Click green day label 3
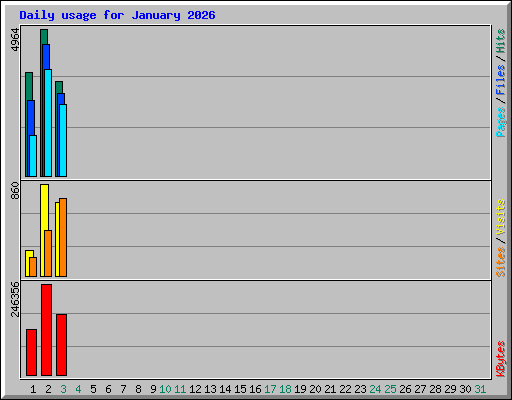Image resolution: width=512 pixels, height=400 pixels. [63, 389]
